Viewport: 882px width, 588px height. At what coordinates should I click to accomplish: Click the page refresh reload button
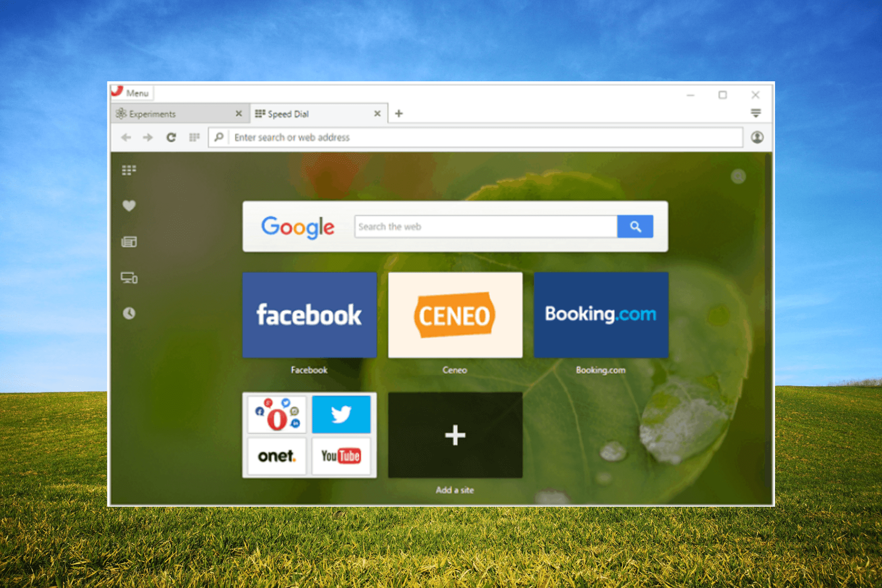point(173,136)
